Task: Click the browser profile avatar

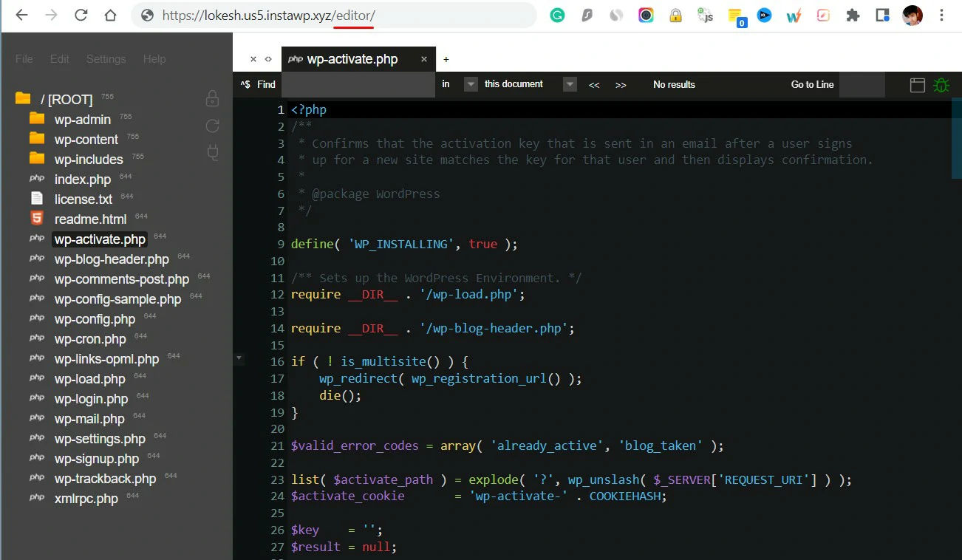Action: click(x=912, y=15)
